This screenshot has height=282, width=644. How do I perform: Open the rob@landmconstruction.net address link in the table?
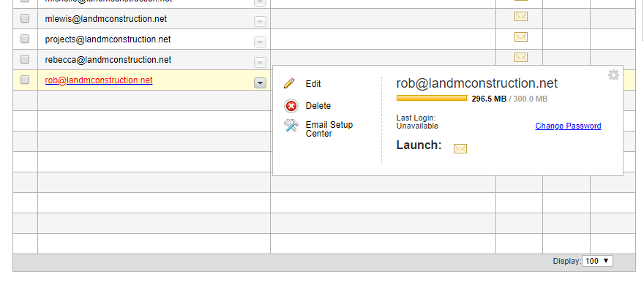coord(99,80)
